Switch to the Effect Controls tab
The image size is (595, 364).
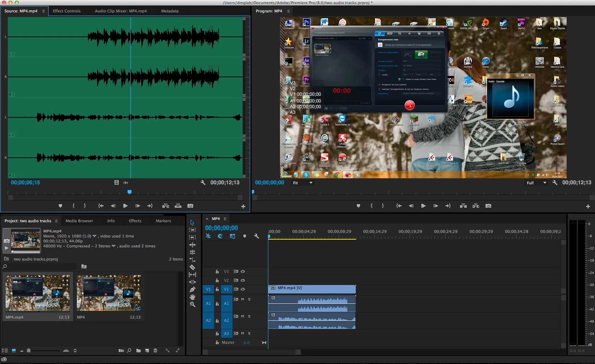pyautogui.click(x=67, y=11)
